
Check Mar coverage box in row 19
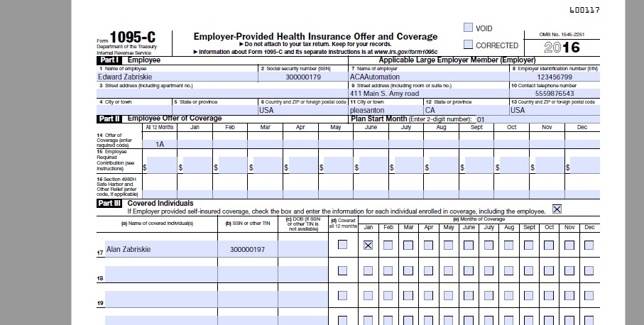(x=408, y=295)
